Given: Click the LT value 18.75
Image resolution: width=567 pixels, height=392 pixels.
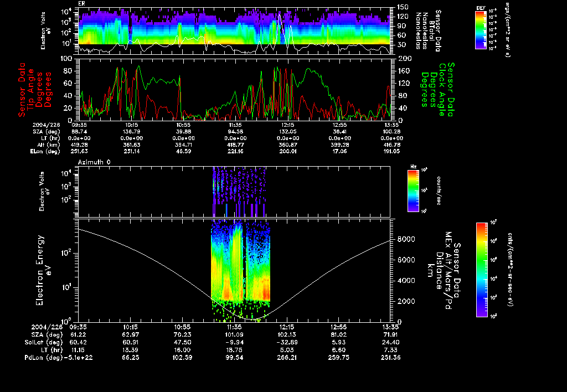Looking at the screenshot, I should (235, 350).
